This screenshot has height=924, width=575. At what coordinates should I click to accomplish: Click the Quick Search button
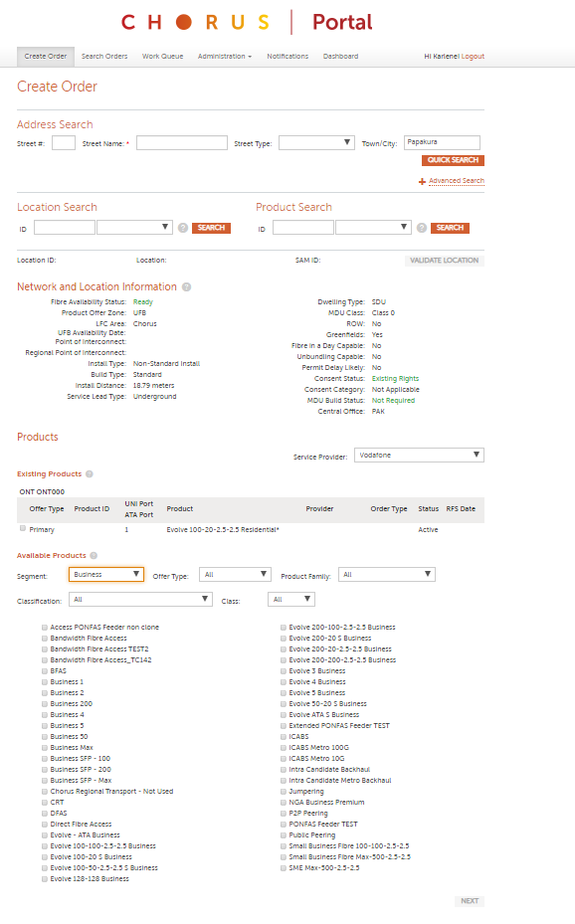453,160
